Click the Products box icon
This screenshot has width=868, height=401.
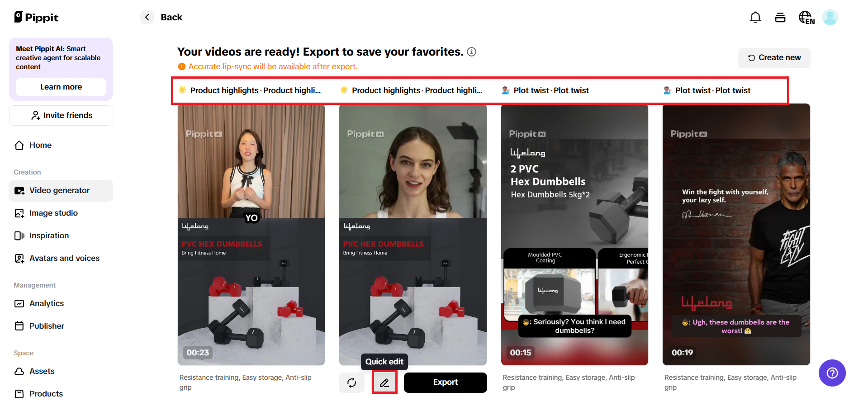coord(19,394)
